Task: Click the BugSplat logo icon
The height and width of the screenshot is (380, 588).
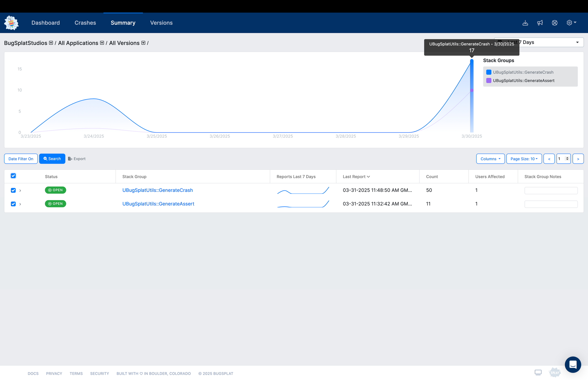Action: tap(11, 23)
